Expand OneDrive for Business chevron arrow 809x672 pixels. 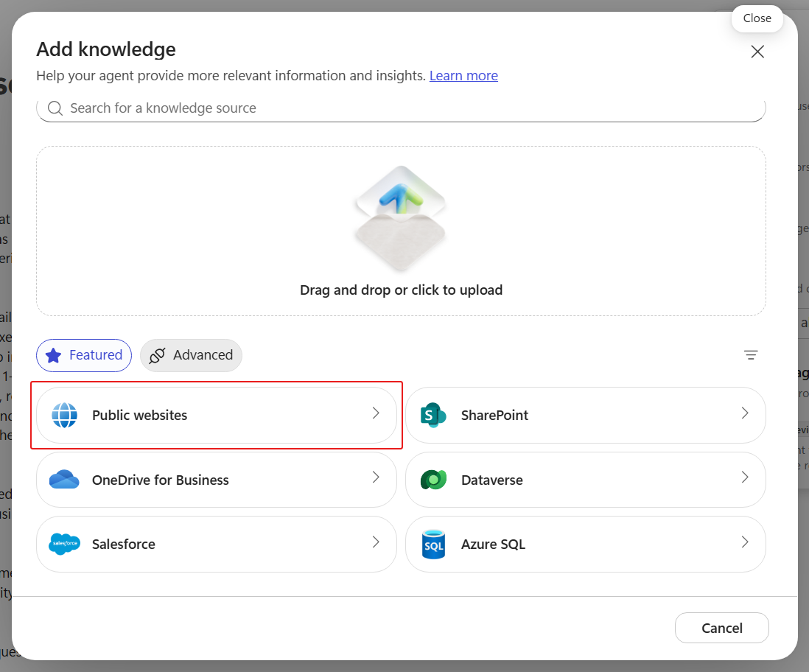tap(376, 477)
